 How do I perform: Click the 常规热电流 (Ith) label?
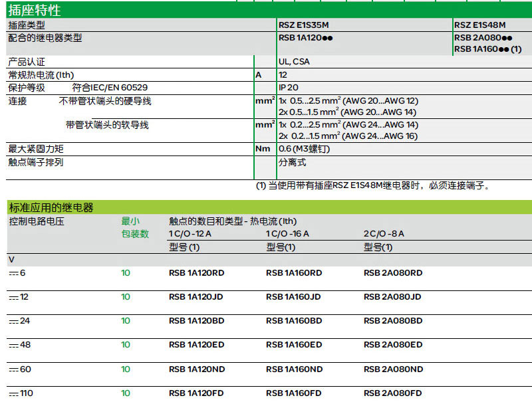point(41,75)
